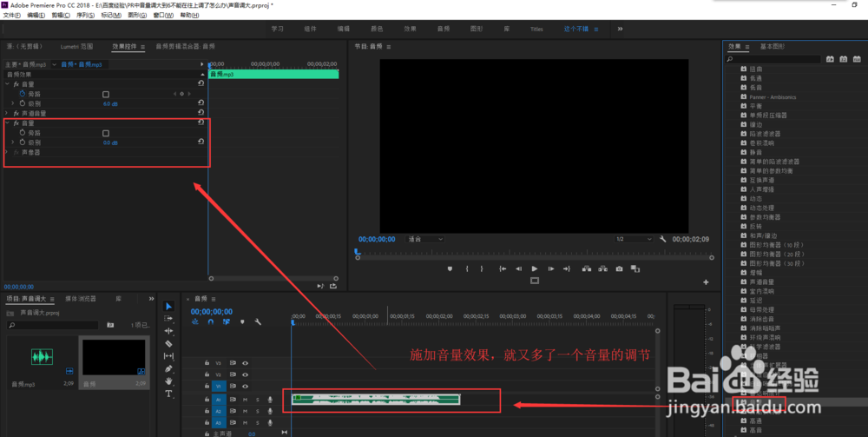Click New Bin folder icon in Project panel
This screenshot has width=868, height=437.
[110, 325]
